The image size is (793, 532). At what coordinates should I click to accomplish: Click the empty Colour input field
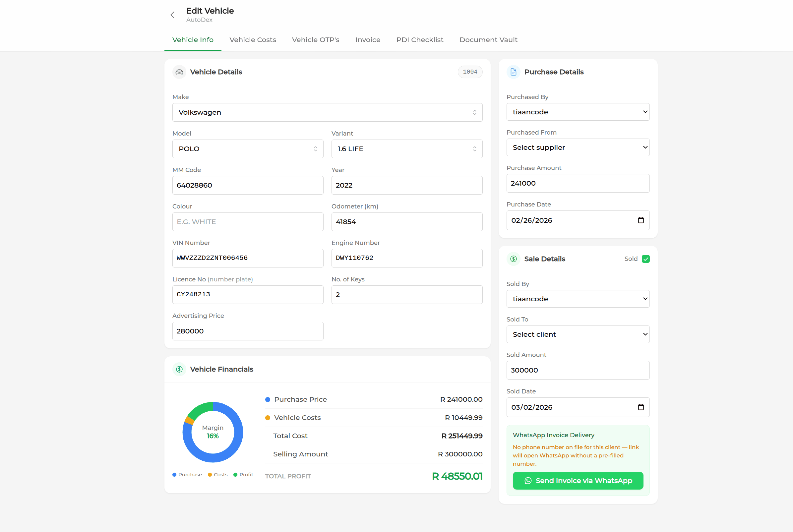coord(247,221)
